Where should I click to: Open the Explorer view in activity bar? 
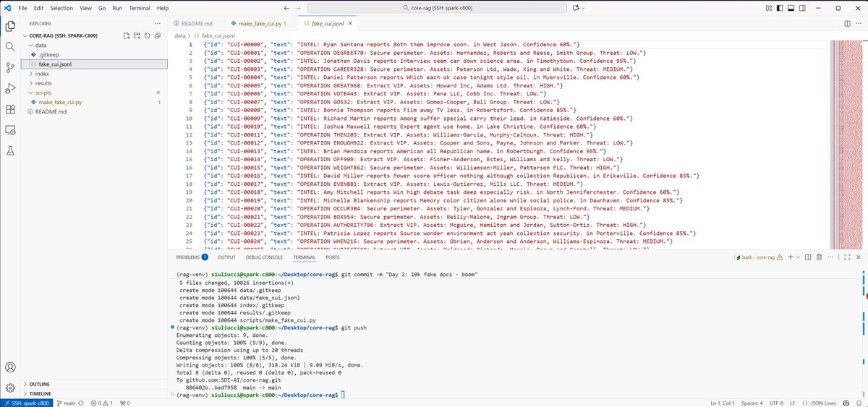click(x=10, y=26)
